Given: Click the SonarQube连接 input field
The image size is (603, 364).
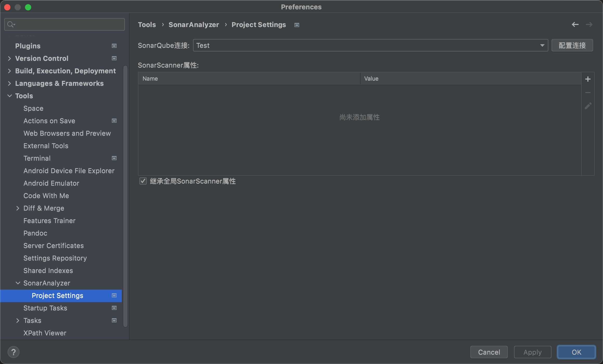Looking at the screenshot, I should (x=370, y=45).
